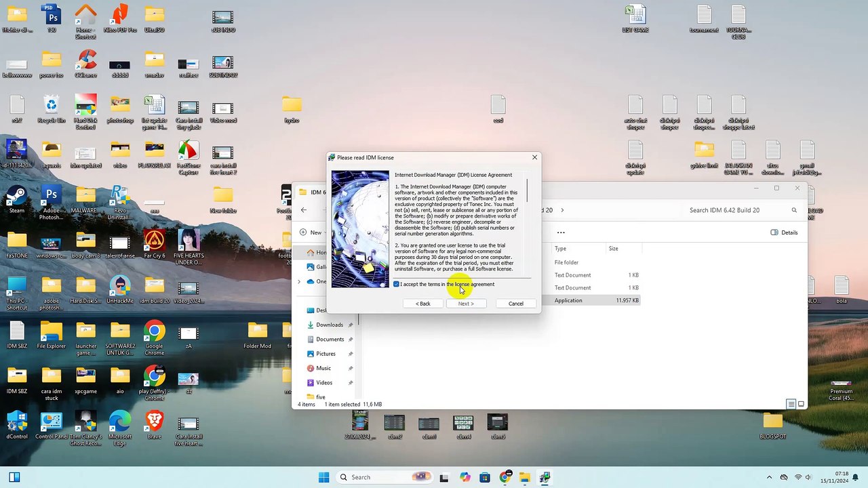Viewport: 868px width, 488px height.
Task: Open the Details pane in Explorer
Action: [x=785, y=232]
